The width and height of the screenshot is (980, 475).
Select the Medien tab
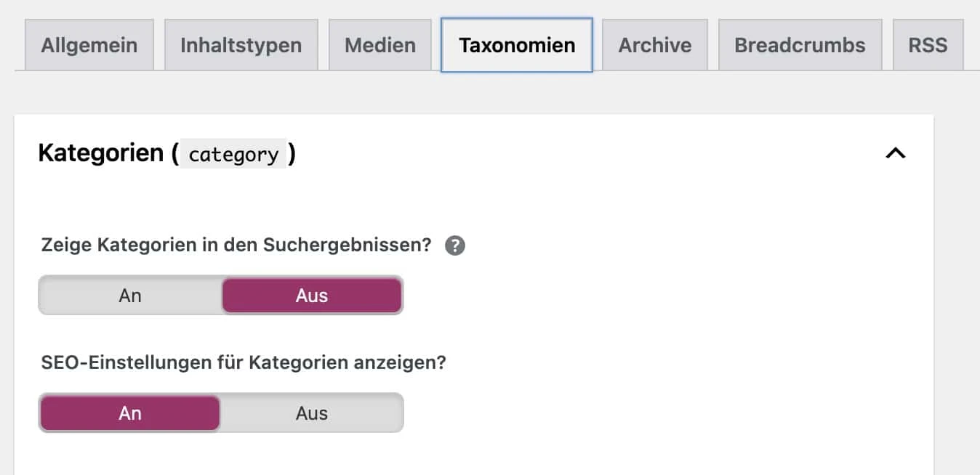379,44
